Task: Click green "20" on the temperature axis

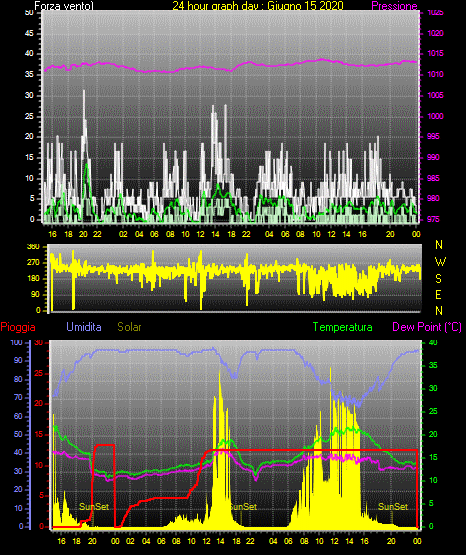Action: point(433,434)
